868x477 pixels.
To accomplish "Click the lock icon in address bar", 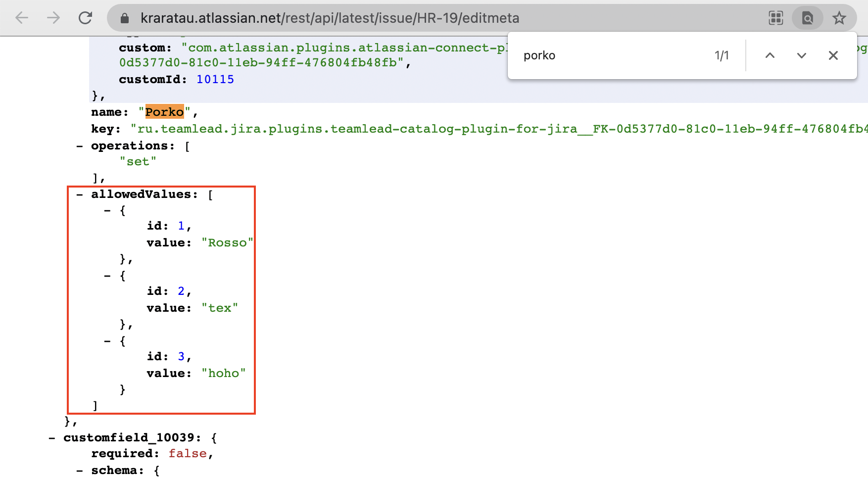I will coord(125,18).
